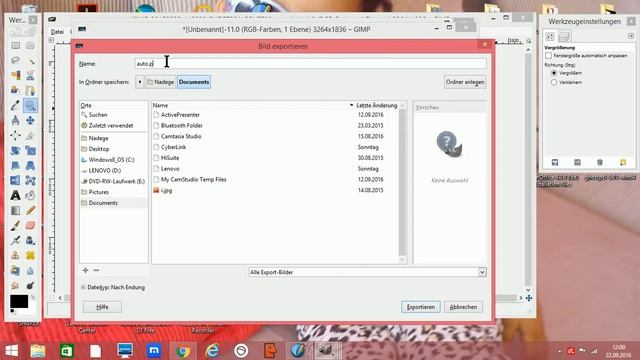Select the Color Picker tool
The height and width of the screenshot is (360, 640).
coord(15,105)
